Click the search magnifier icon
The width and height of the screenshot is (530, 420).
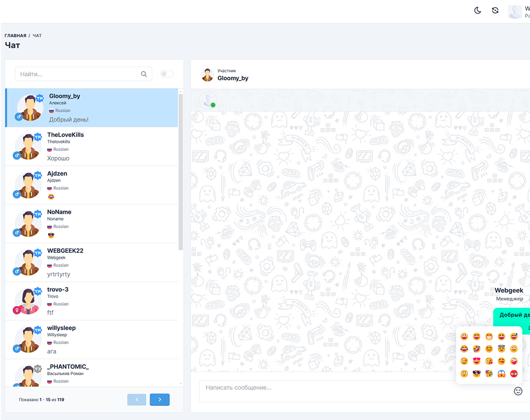[144, 74]
